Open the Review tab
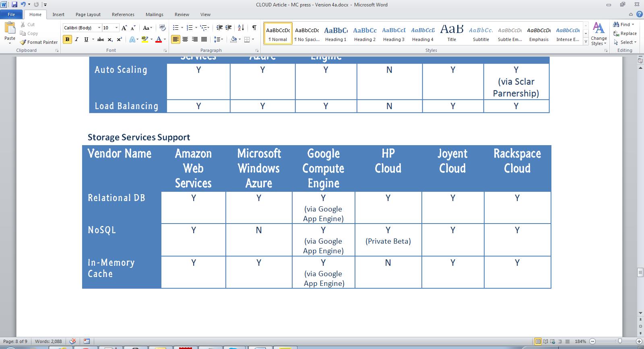The width and height of the screenshot is (644, 349). pos(182,14)
